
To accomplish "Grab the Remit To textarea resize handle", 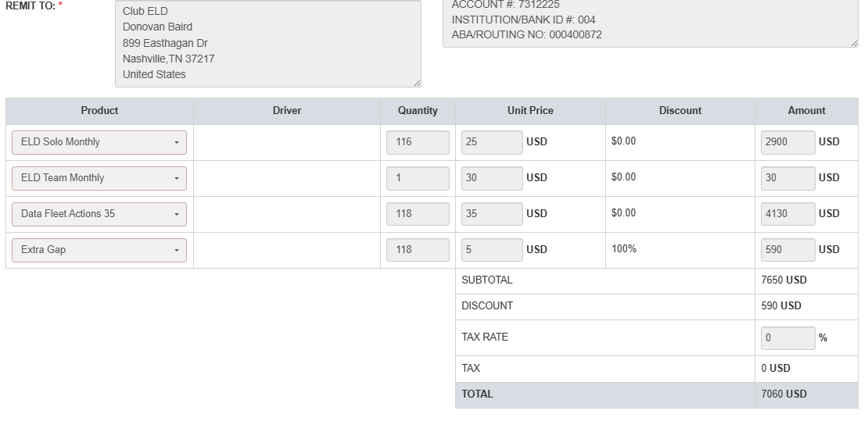I will point(417,83).
